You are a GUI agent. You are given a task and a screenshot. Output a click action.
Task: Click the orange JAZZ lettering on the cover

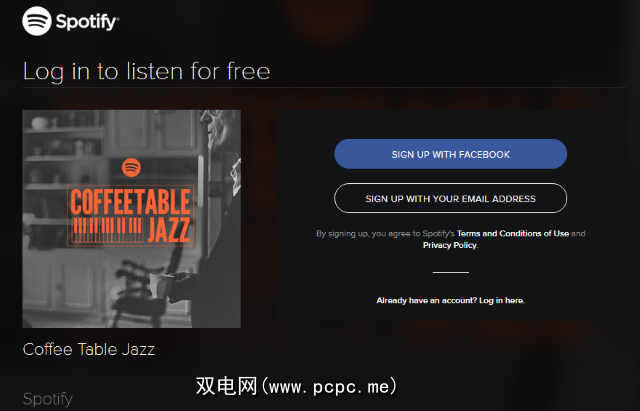tap(169, 231)
